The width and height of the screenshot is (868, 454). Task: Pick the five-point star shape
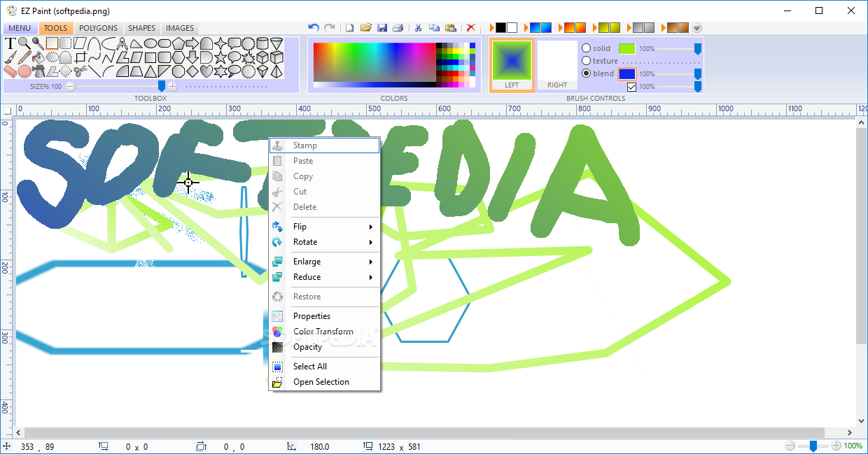pos(220,57)
